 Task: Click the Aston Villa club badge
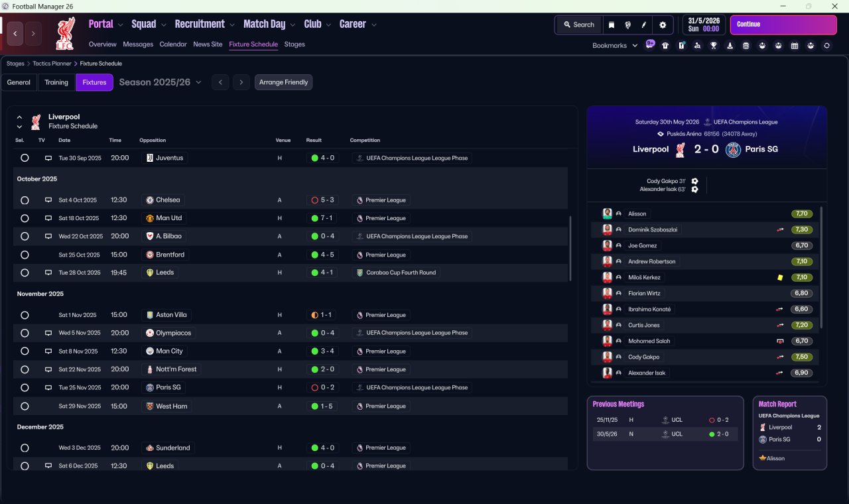click(150, 315)
